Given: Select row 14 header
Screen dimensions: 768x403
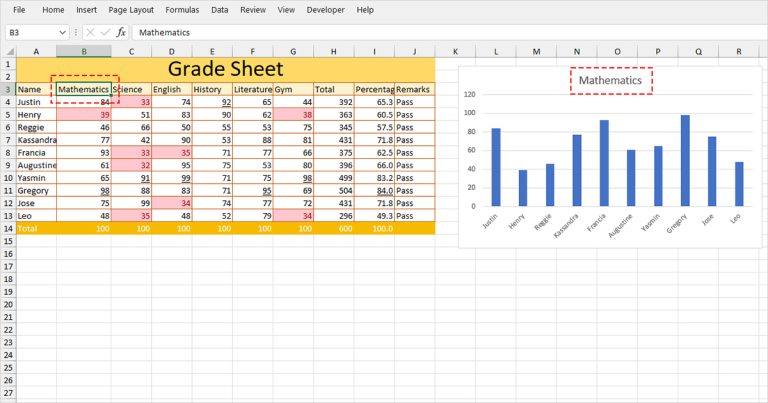Looking at the screenshot, I should point(8,229).
